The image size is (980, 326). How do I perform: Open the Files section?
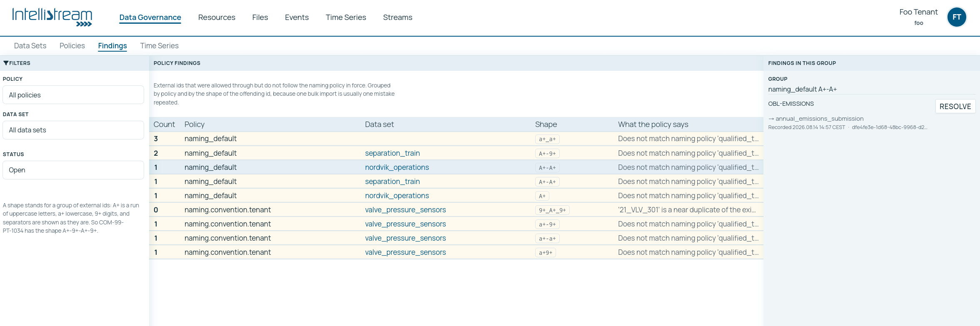260,17
